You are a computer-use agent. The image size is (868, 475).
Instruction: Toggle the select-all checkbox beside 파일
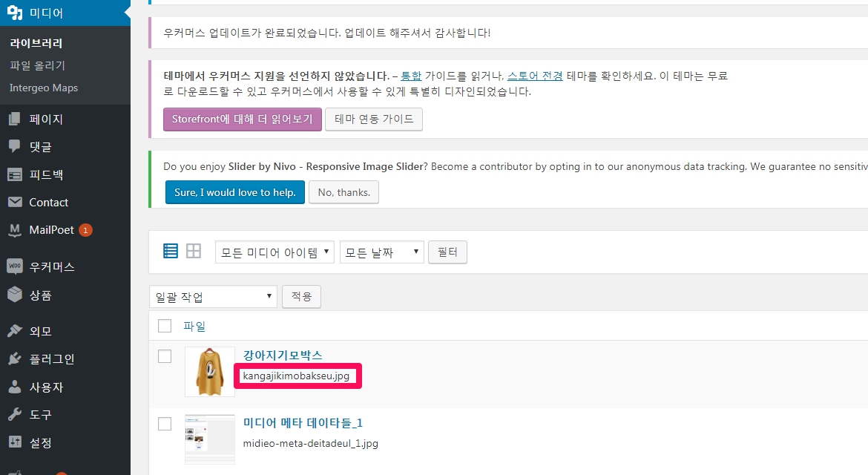click(165, 326)
